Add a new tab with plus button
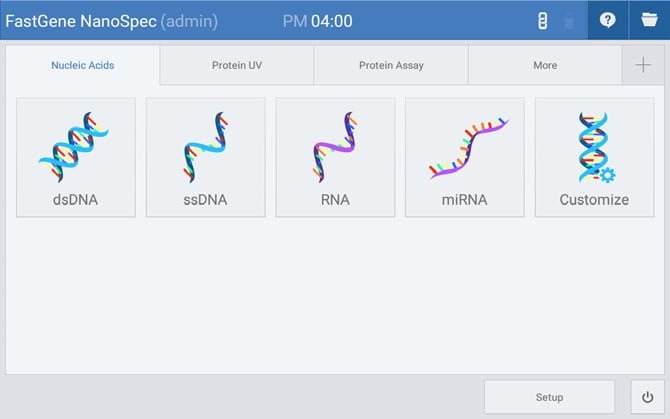 (642, 65)
